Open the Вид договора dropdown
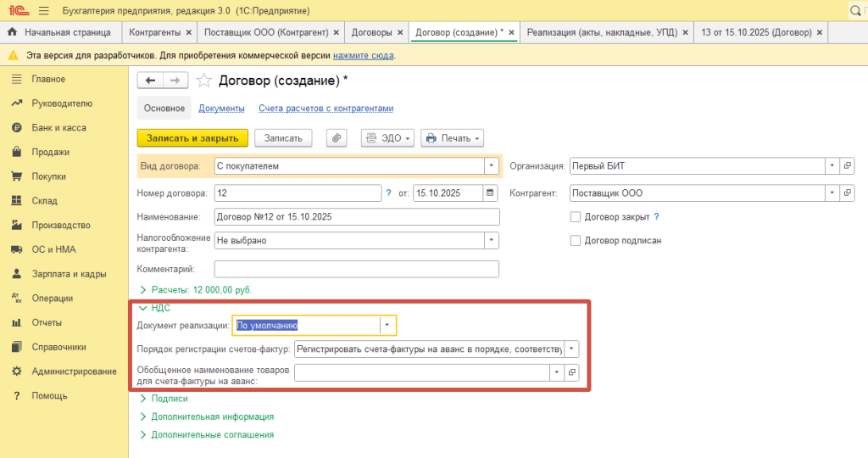Viewport: 868px width, 458px height. click(x=491, y=166)
